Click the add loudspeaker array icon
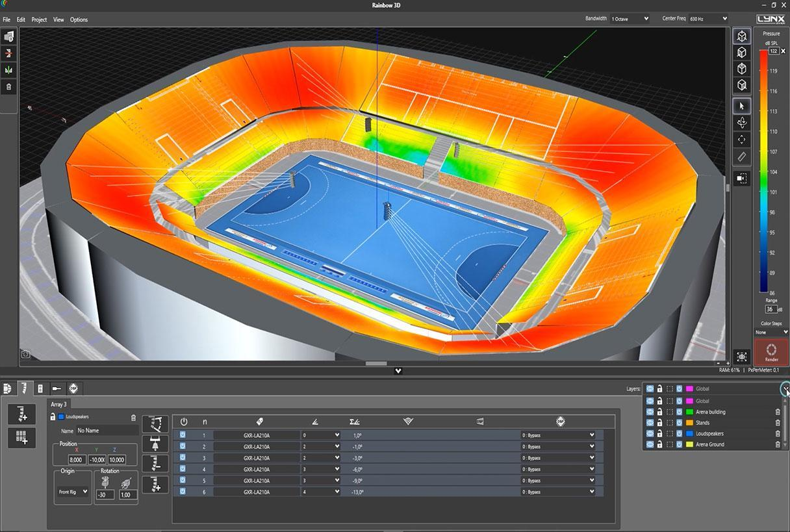Screen dimensions: 790x532 point(21,414)
